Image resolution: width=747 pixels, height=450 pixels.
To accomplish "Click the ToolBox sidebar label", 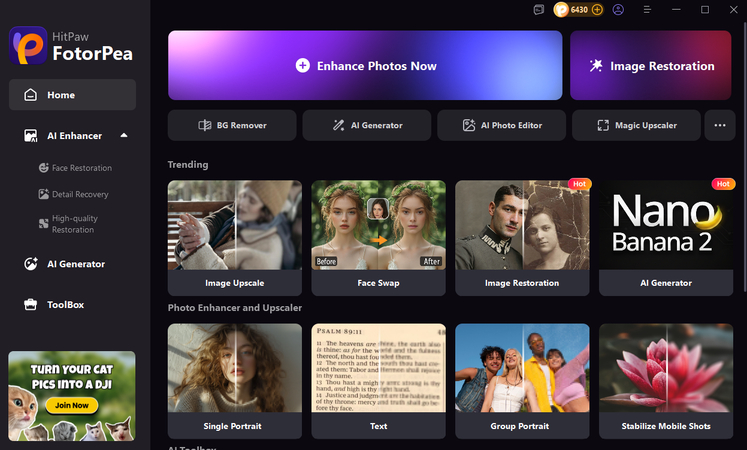I will tap(65, 304).
